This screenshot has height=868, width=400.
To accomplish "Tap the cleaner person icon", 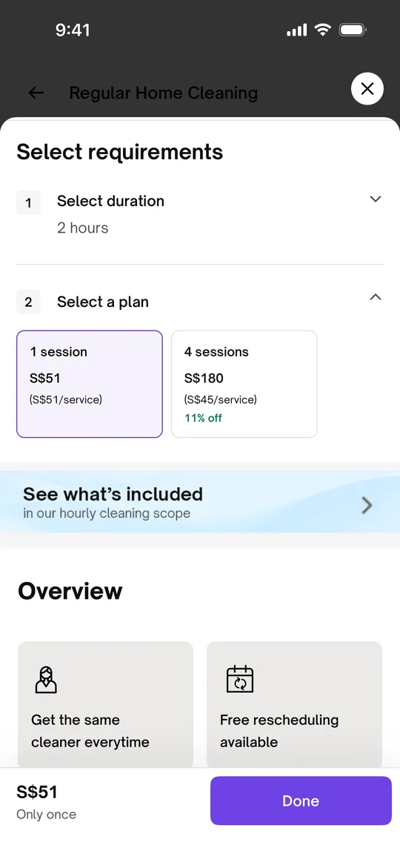I will tap(46, 680).
